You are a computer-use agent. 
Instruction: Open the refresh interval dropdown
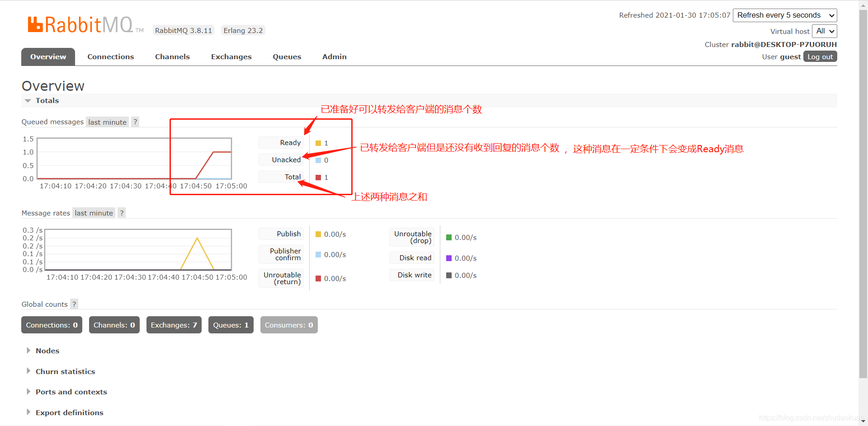point(784,15)
